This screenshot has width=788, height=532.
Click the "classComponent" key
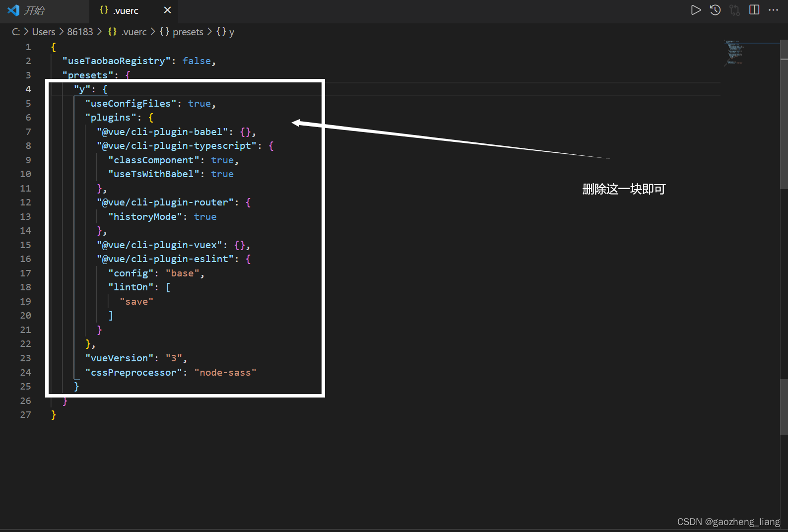pyautogui.click(x=153, y=160)
